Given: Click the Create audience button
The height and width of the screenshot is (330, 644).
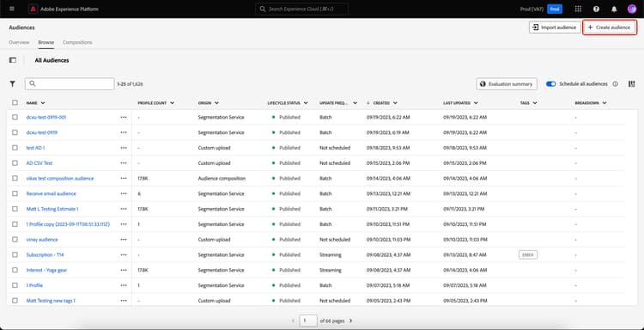Looking at the screenshot, I should click(610, 27).
